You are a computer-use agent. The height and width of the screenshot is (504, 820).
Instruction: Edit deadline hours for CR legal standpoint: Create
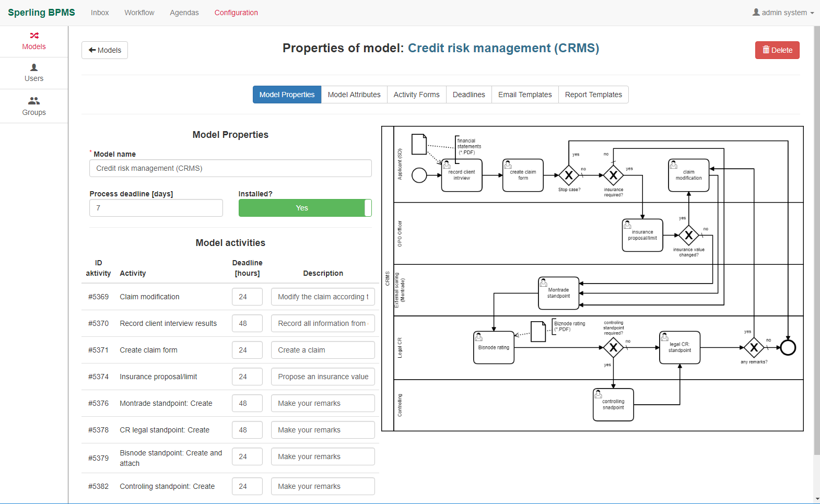tap(247, 430)
